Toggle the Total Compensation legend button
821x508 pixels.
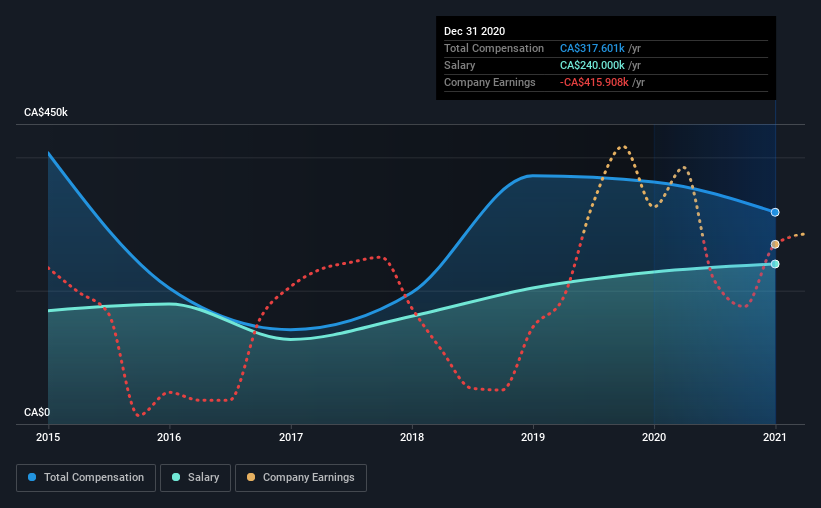(x=86, y=478)
